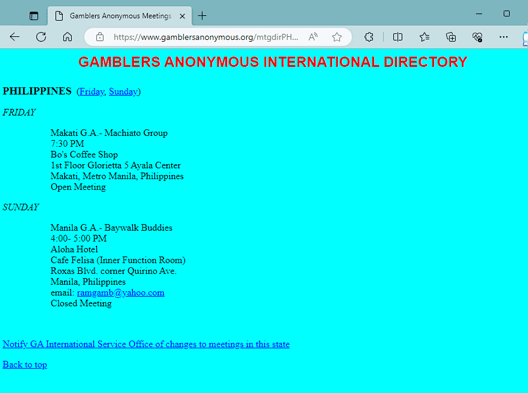
Task: Open Settings and more menu
Action: pyautogui.click(x=504, y=37)
